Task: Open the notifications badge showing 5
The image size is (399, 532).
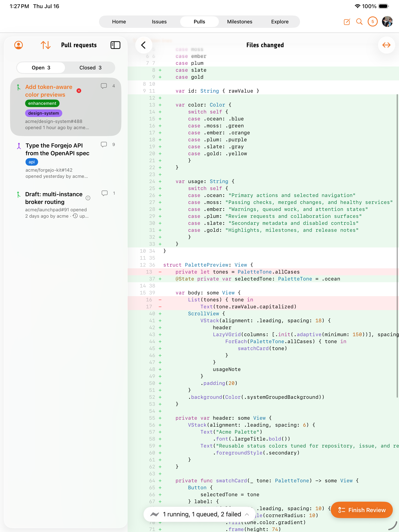Action: tap(373, 22)
